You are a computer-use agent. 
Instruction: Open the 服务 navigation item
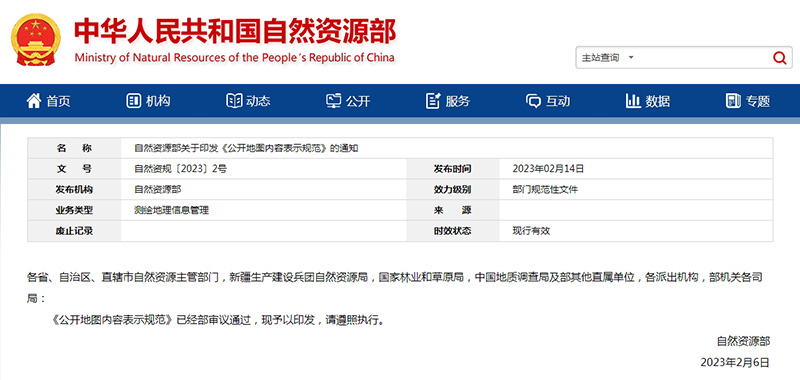(x=448, y=101)
